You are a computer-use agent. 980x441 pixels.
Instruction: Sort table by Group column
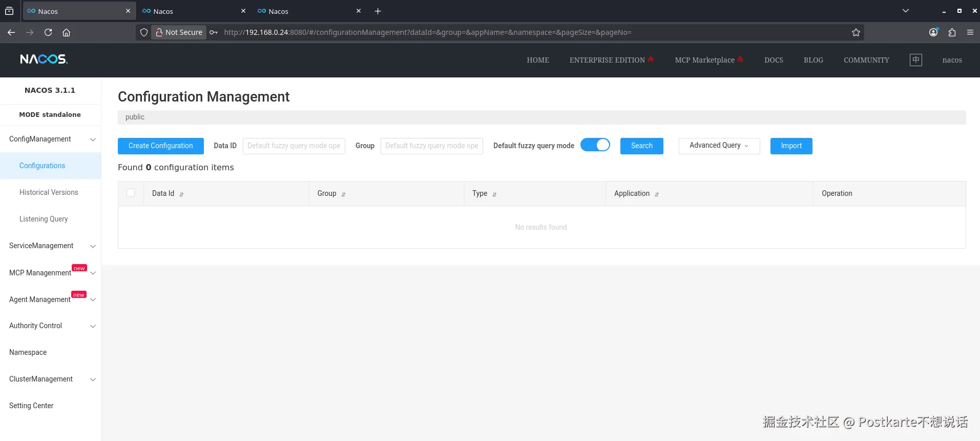point(343,194)
